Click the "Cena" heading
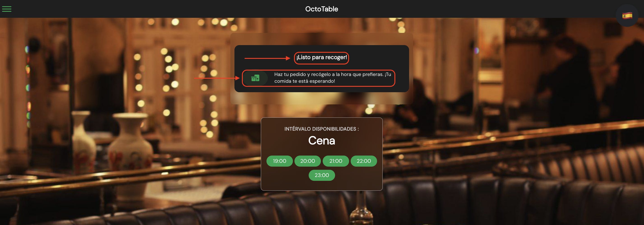 pos(322,141)
